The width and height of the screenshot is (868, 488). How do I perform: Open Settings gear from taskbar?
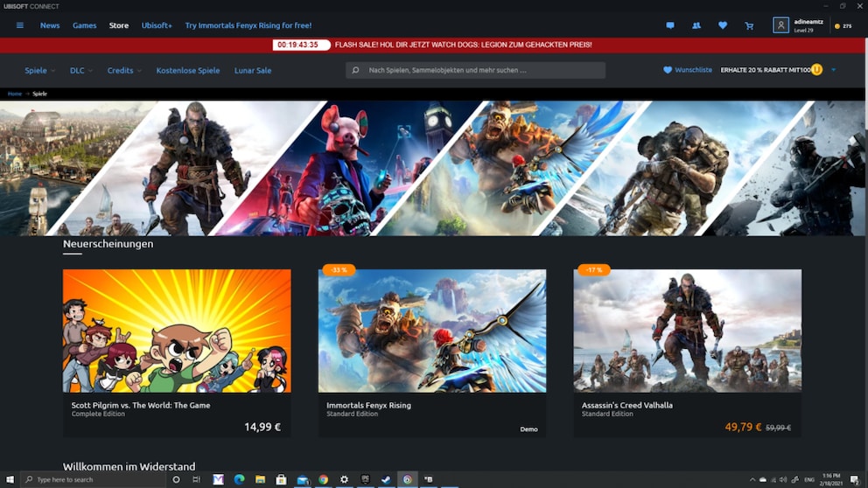pos(345,479)
